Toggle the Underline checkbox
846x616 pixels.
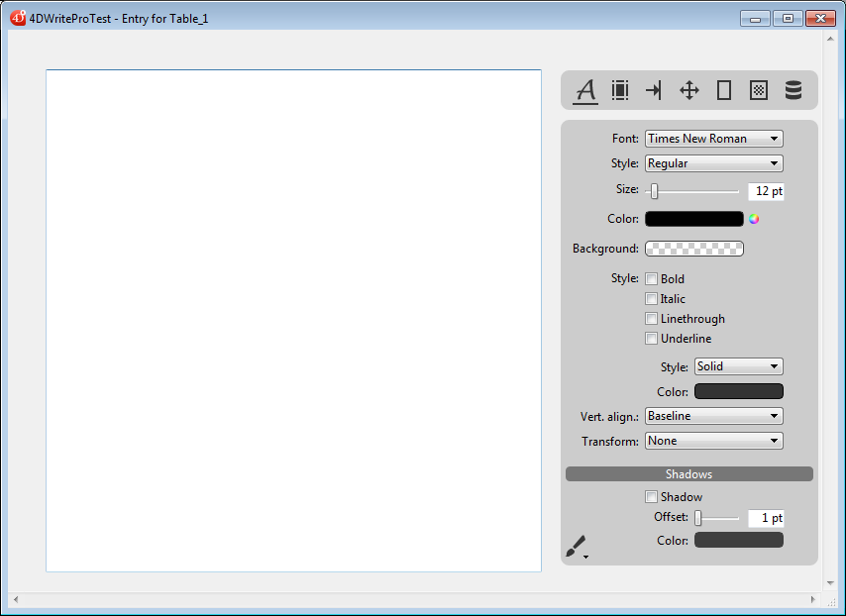(x=652, y=339)
